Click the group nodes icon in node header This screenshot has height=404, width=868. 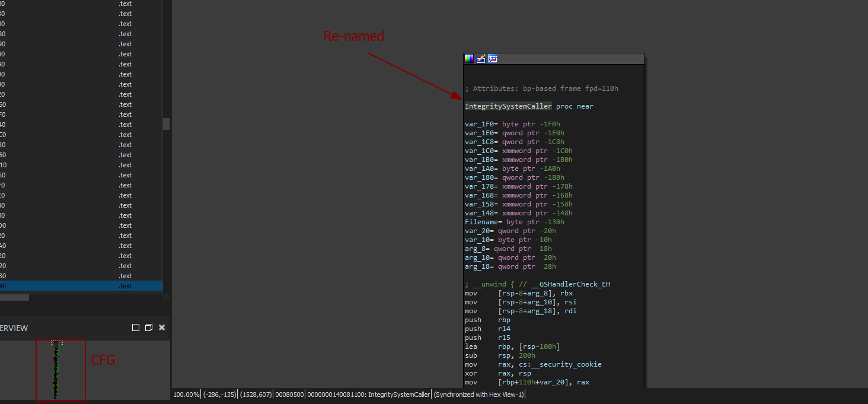pos(493,59)
